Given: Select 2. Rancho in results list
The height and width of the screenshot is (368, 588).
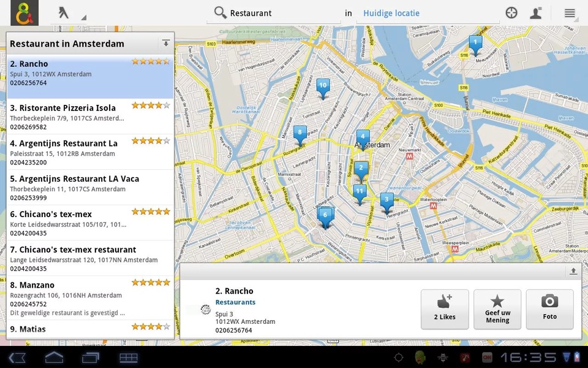Looking at the screenshot, I should (90, 77).
